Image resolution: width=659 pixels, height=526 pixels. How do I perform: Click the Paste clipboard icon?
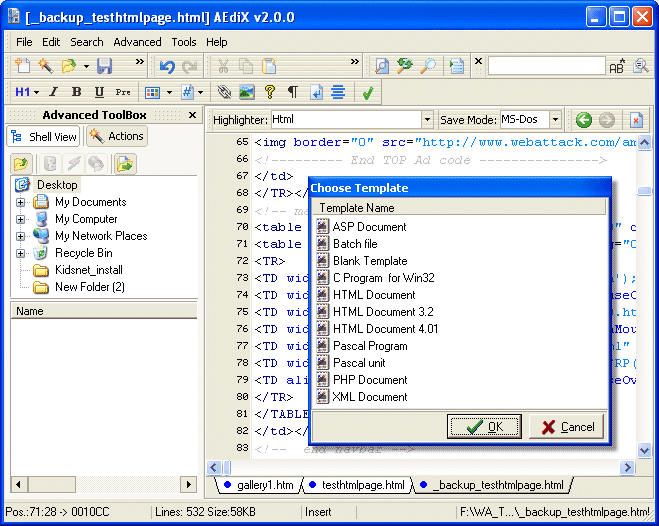pos(269,66)
